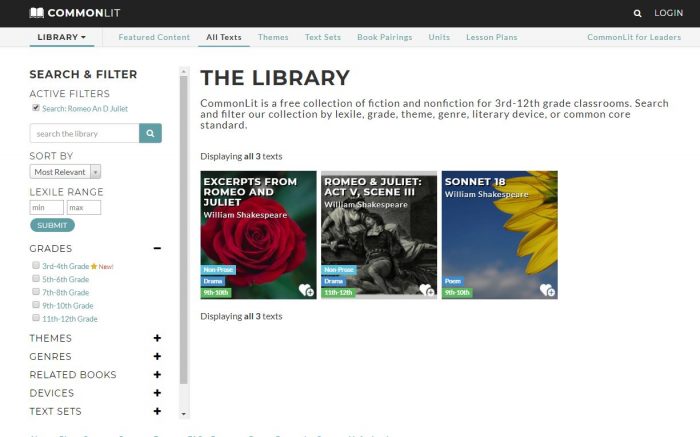Select the All Texts tab
700x437 pixels.
(224, 37)
